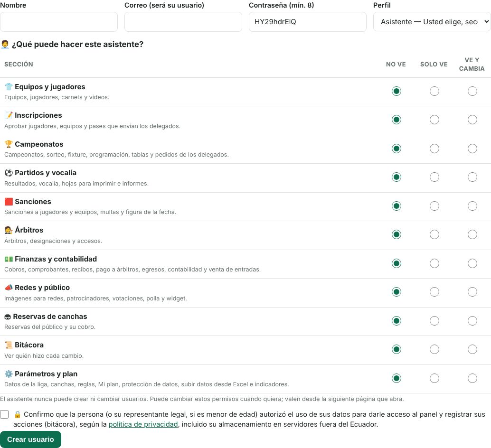Screen dimensions: 491x448
Task: Set Finanzas y contabilidad to Ve y cambia
Action: click(472, 263)
